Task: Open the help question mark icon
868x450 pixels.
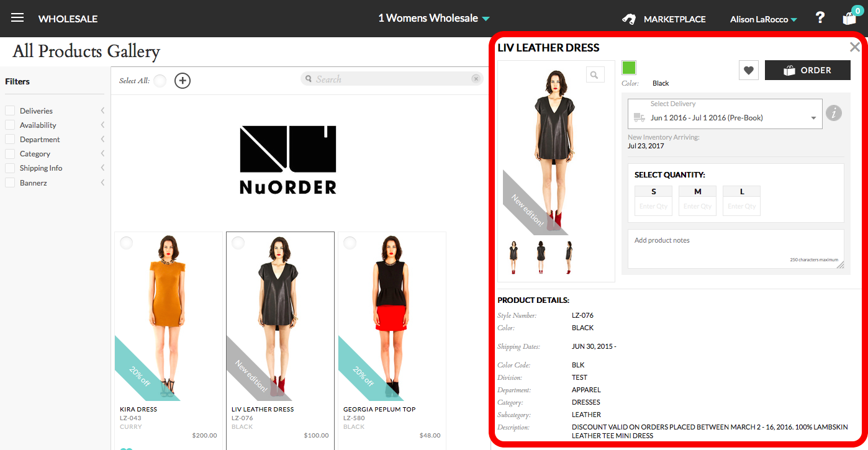Action: (x=820, y=18)
